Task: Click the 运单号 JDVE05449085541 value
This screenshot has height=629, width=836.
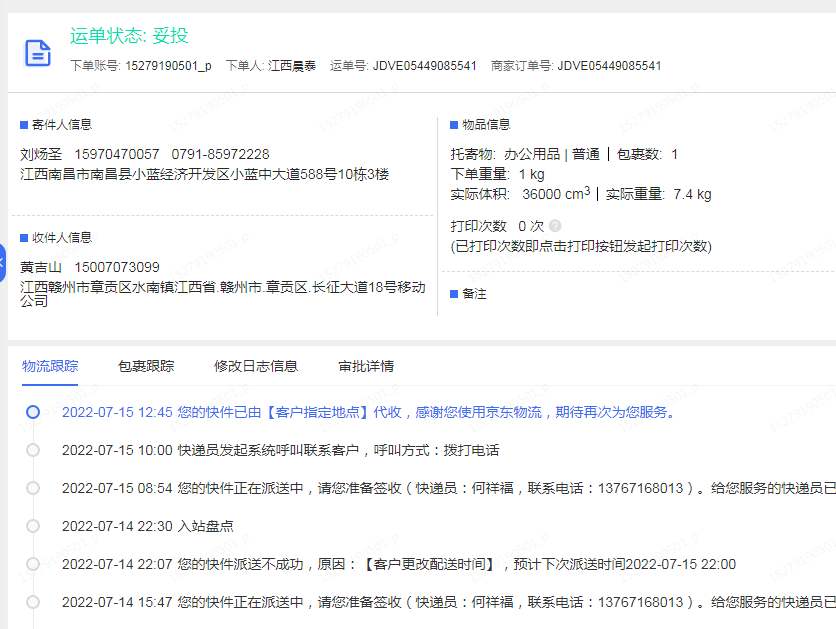Action: tap(424, 66)
